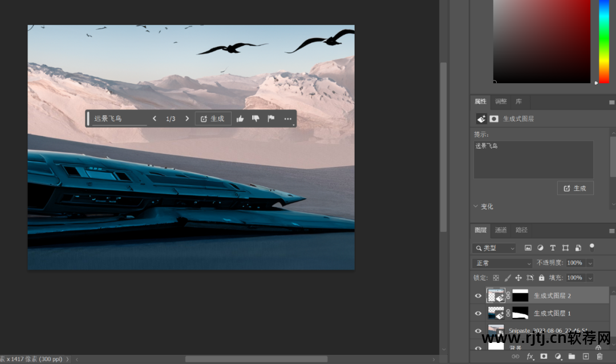The image size is (616, 364).
Task: Filter layers by pixel layers
Action: (x=528, y=248)
